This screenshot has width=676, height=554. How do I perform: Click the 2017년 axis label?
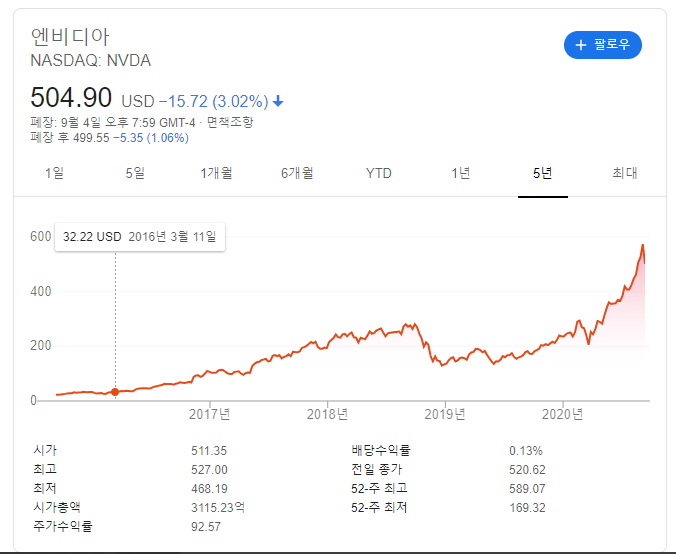[210, 414]
